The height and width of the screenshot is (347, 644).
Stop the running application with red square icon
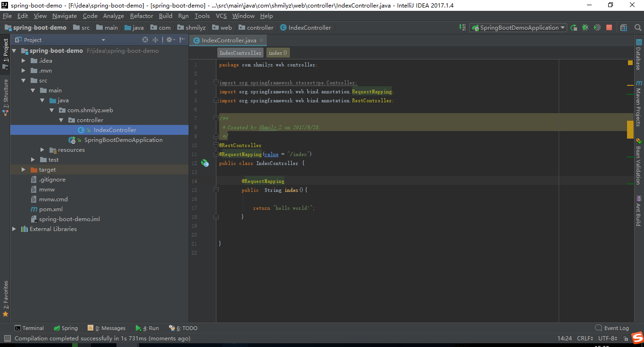click(609, 27)
